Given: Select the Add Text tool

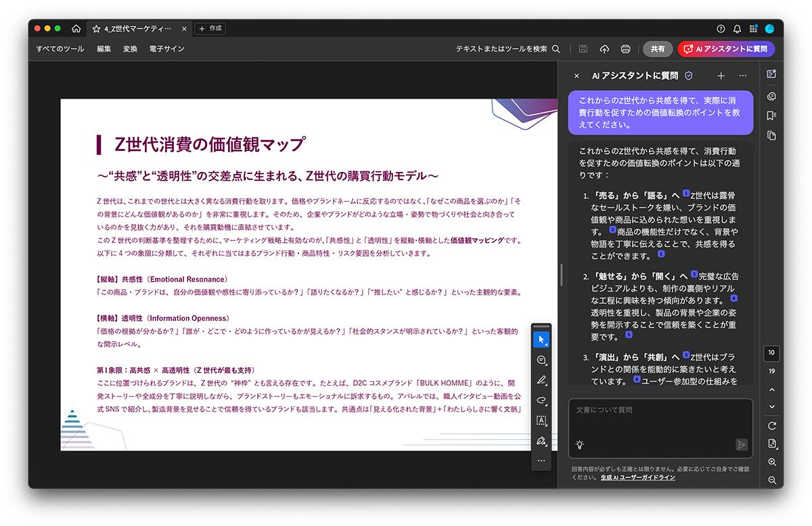Looking at the screenshot, I should click(541, 420).
